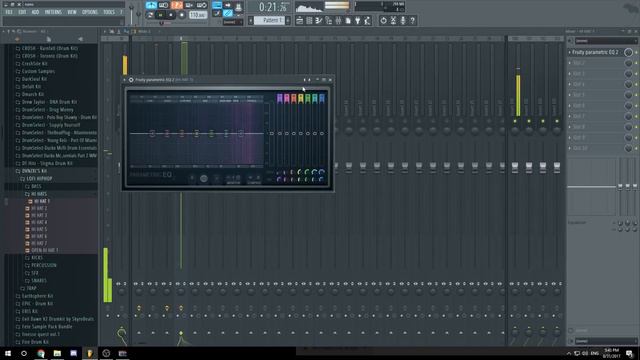Open the Pattern 1 selector dropdown

(269, 20)
